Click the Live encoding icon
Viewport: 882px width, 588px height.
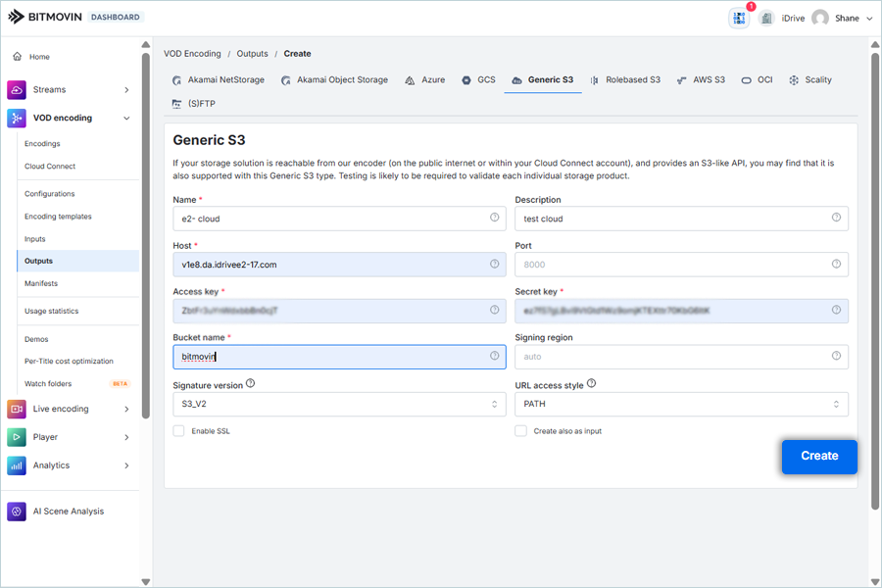coord(17,409)
